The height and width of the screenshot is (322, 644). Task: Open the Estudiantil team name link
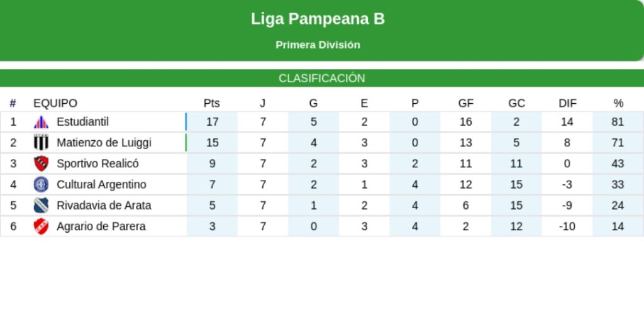pos(82,122)
